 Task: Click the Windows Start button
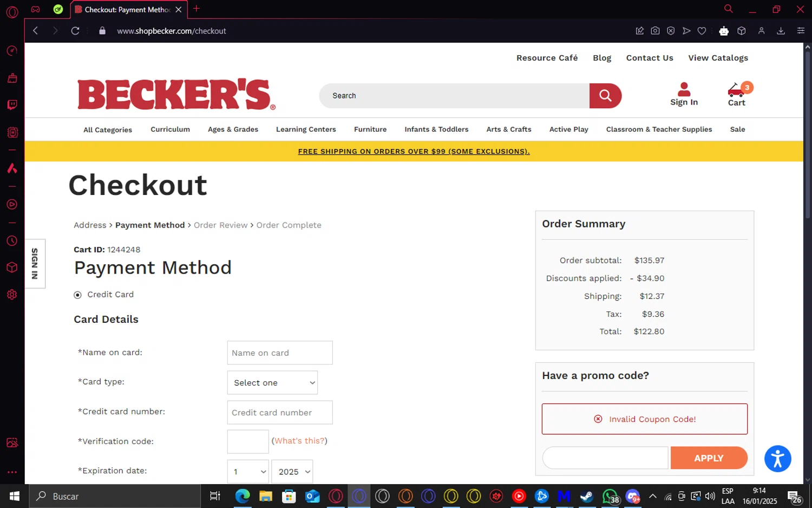coord(15,496)
